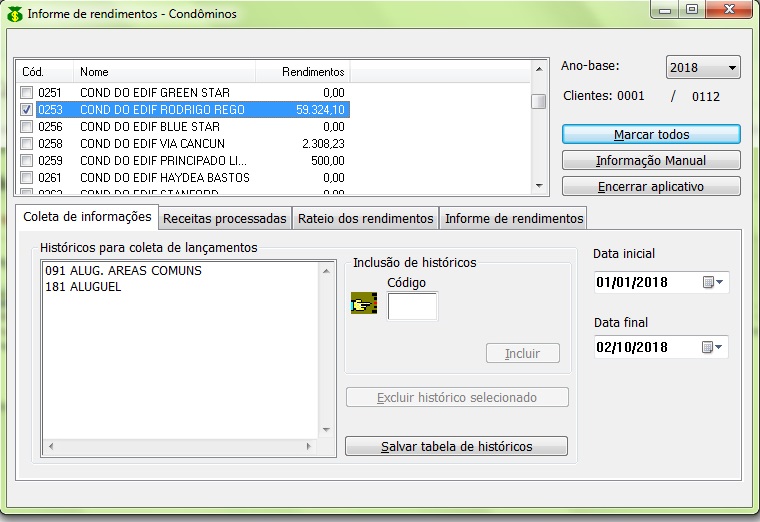The height and width of the screenshot is (522, 760).
Task: Open the Informe de rendimentos tab
Action: coord(513,219)
